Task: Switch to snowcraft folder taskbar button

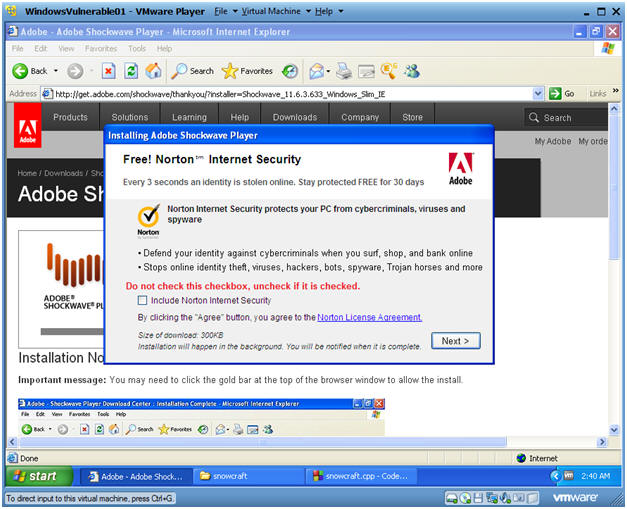Action: coord(248,476)
